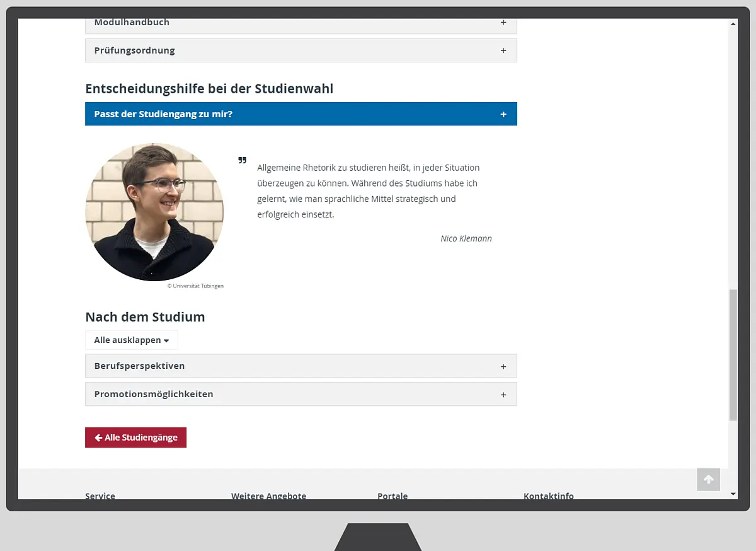Click the circular portrait photo of Nico Klemann
The image size is (756, 551).
[154, 212]
